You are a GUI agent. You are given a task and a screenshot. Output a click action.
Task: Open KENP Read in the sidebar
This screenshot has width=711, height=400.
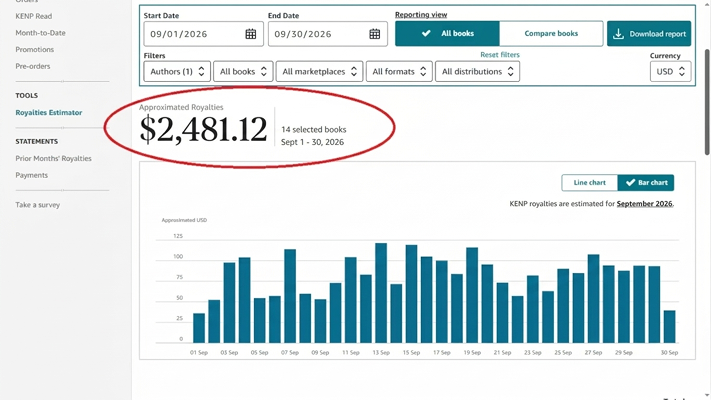[34, 16]
